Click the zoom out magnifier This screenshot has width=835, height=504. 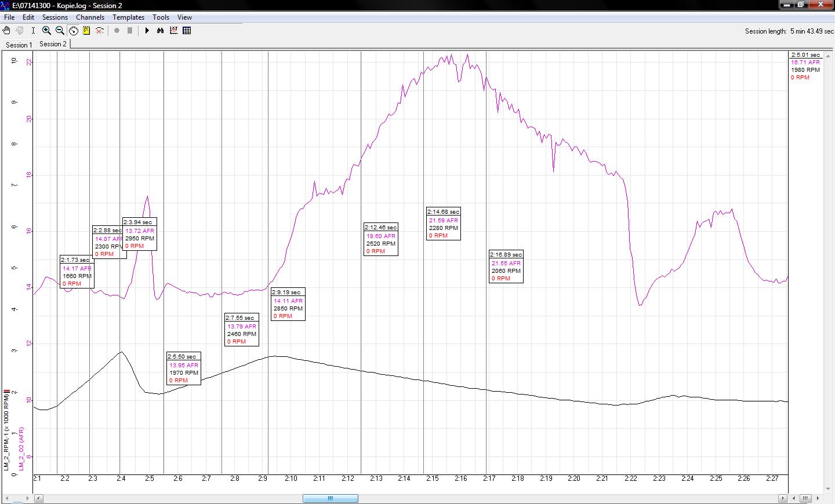tap(60, 31)
